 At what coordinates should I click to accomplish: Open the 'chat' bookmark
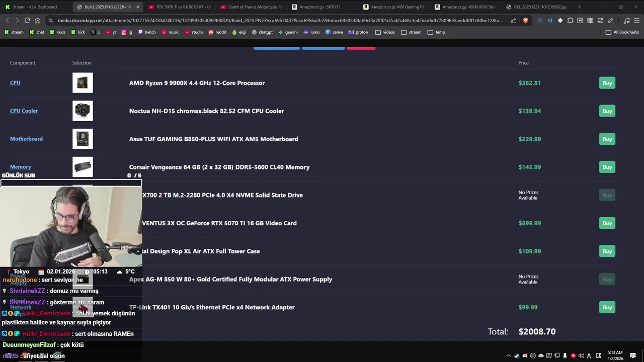click(x=37, y=32)
